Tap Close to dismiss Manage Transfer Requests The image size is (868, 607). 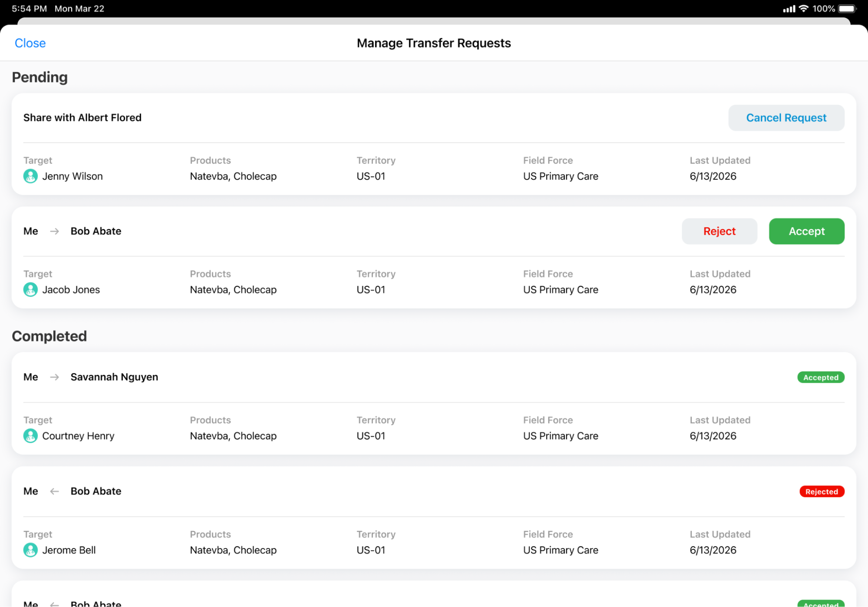(30, 43)
